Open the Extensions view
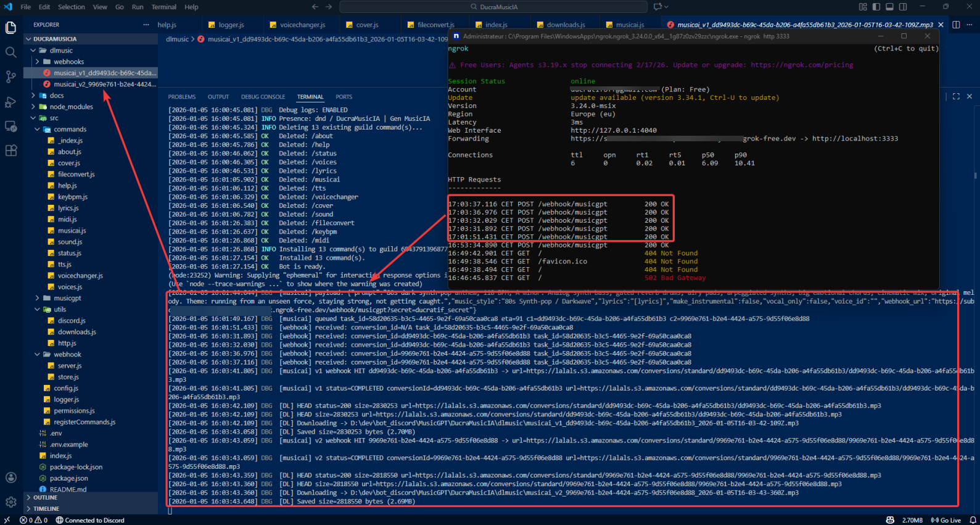This screenshot has height=525, width=980. (x=10, y=151)
